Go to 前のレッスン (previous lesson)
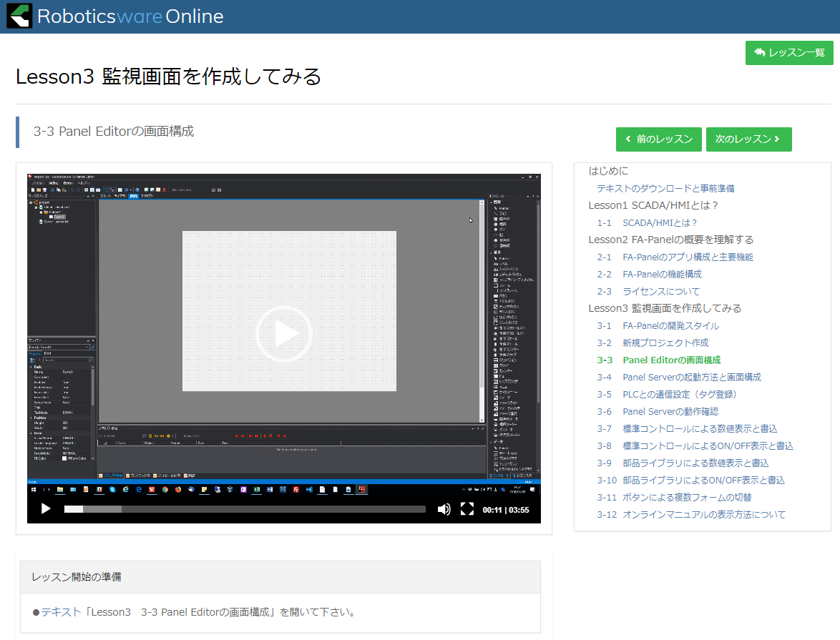840x640 pixels. point(658,139)
